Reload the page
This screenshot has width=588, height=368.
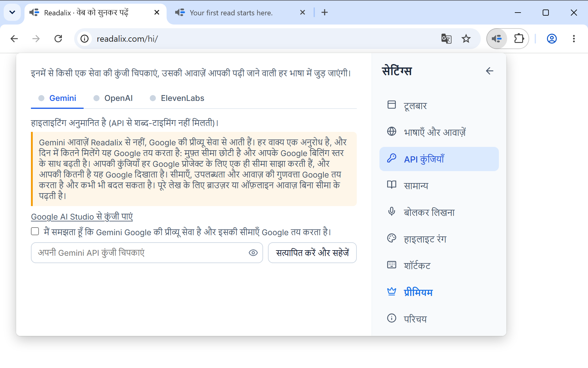[x=58, y=39]
